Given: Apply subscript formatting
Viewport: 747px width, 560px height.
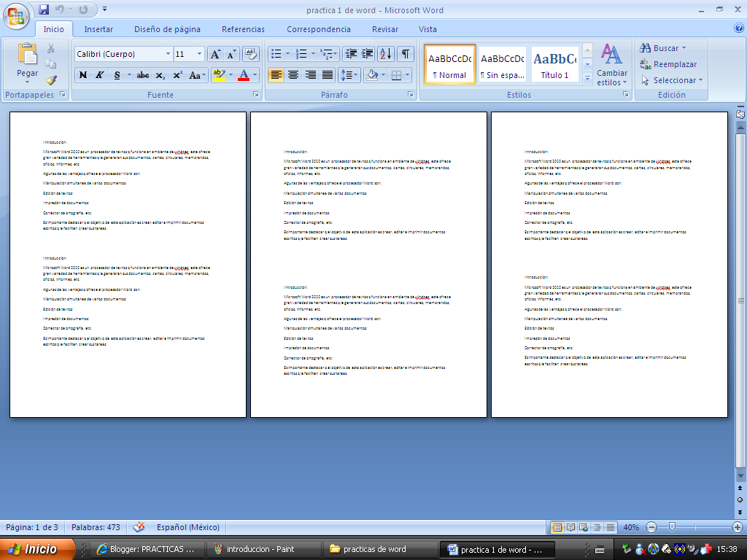Looking at the screenshot, I should pyautogui.click(x=160, y=75).
